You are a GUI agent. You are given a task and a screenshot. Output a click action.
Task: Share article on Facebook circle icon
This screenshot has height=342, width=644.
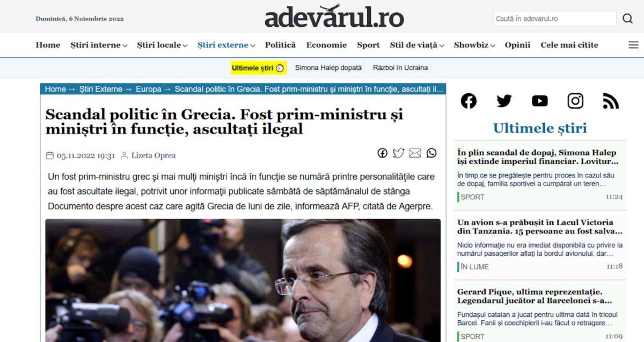(x=382, y=153)
